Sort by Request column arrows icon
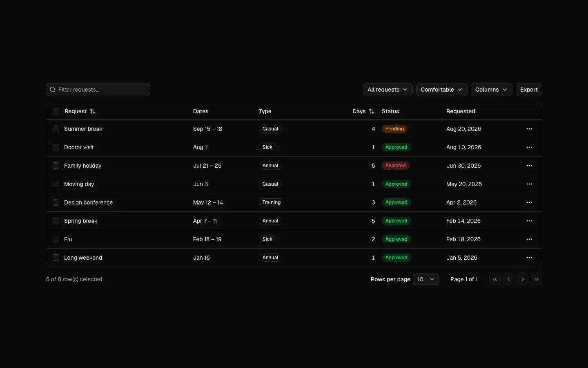The width and height of the screenshot is (588, 368). tap(93, 111)
